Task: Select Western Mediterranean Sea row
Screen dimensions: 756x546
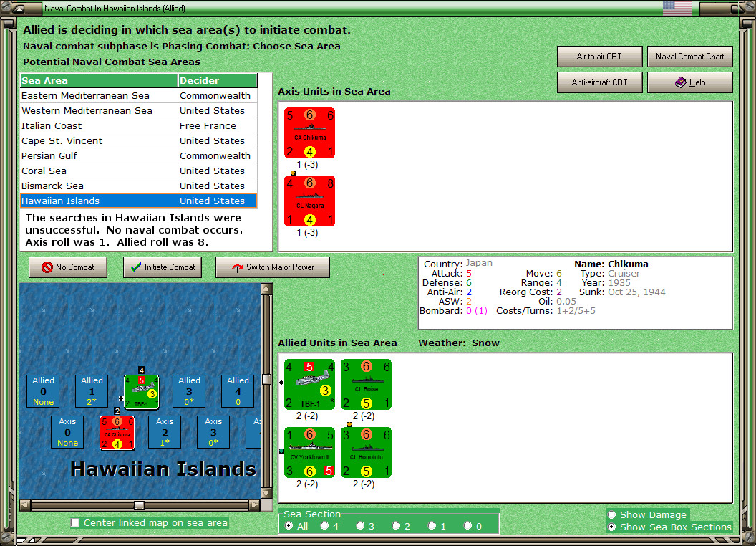Action: [x=139, y=110]
